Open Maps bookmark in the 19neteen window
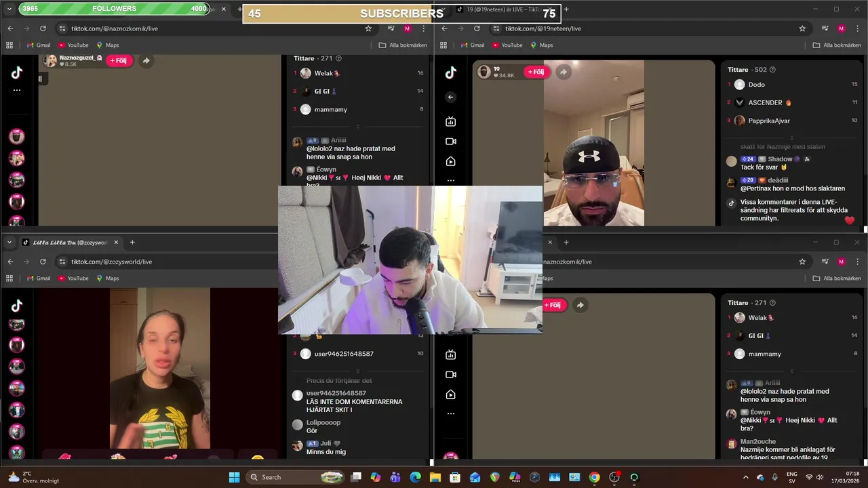Screen dimensions: 868x488 coord(541,45)
